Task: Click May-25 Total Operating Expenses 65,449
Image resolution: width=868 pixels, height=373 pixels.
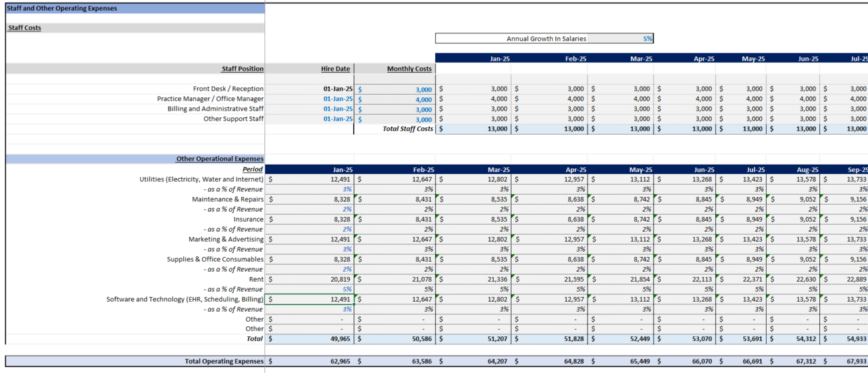Action: point(624,361)
